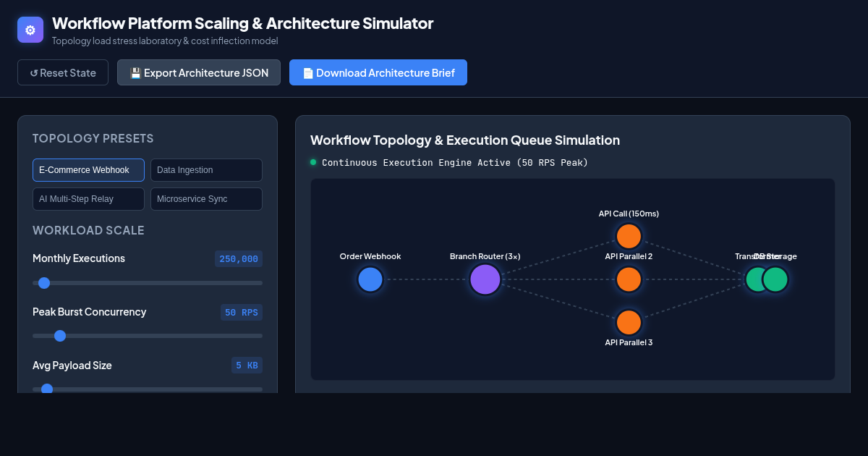Adjust the Avg Payload Size slider
868x456 pixels.
148,389
